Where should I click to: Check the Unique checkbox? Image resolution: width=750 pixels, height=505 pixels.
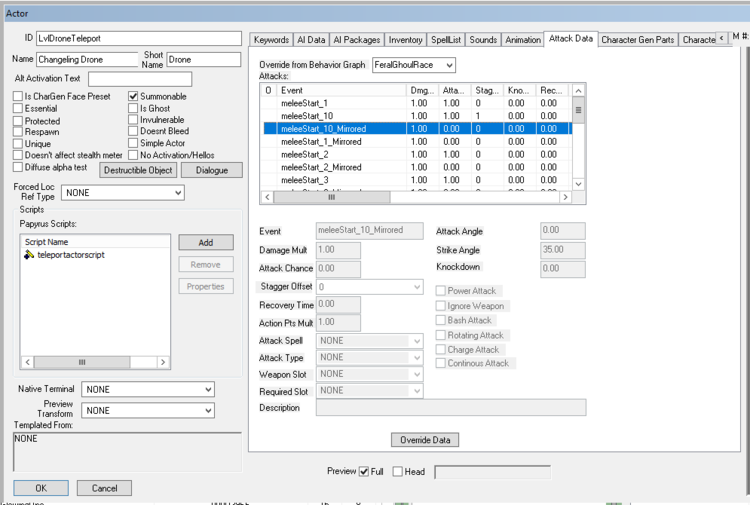pyautogui.click(x=18, y=143)
